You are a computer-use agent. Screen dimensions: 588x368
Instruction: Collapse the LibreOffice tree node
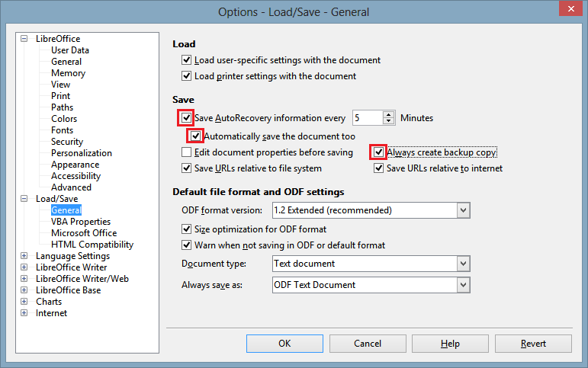pos(24,39)
